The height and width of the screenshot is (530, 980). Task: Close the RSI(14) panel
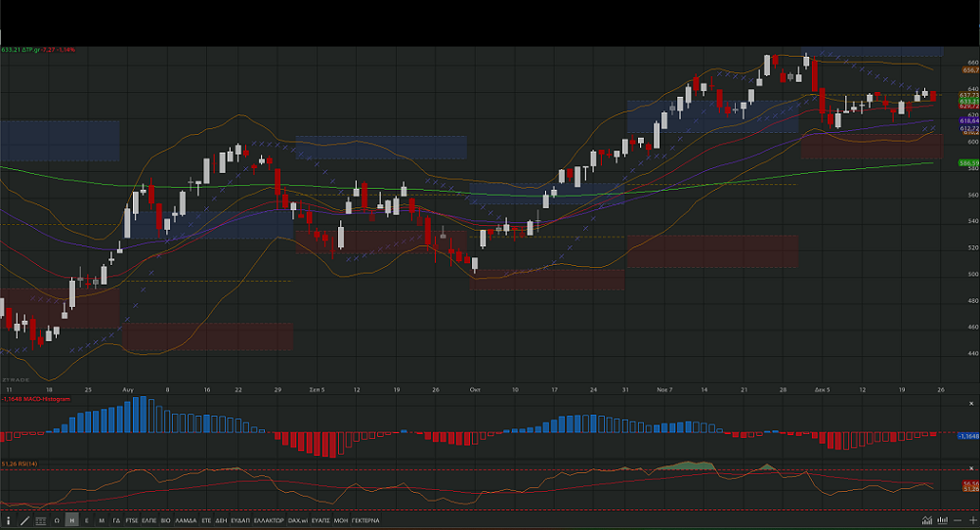[x=971, y=468]
